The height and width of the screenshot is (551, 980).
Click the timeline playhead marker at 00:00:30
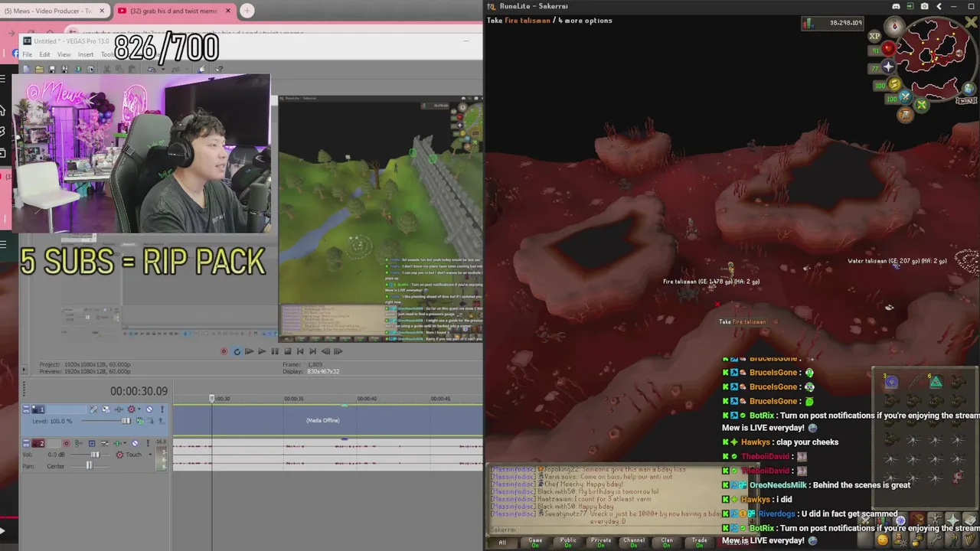click(x=212, y=399)
